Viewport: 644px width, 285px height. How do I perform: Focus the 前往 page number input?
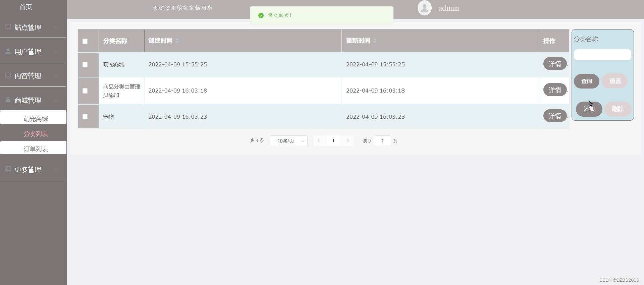(x=382, y=141)
